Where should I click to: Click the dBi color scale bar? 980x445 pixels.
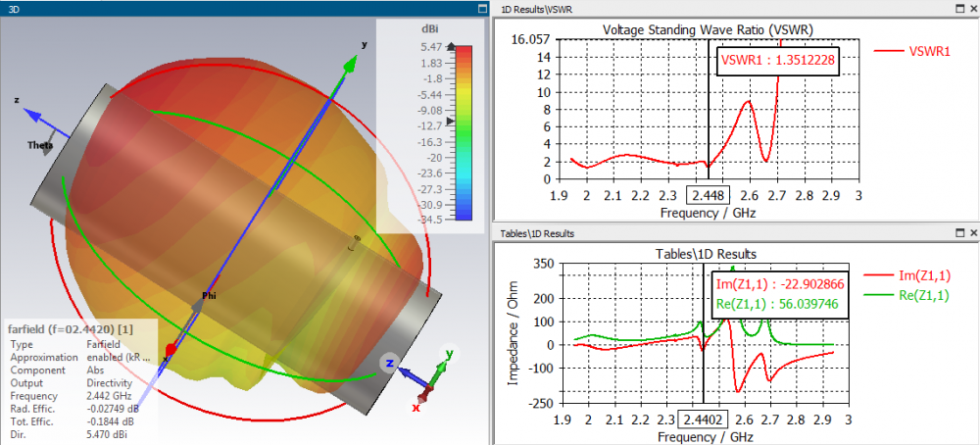(464, 133)
